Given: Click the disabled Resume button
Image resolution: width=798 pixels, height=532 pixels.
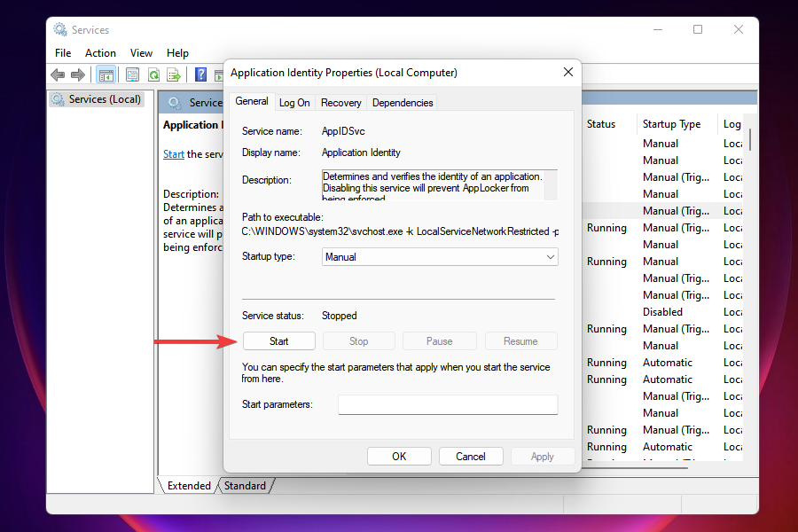Looking at the screenshot, I should point(520,341).
